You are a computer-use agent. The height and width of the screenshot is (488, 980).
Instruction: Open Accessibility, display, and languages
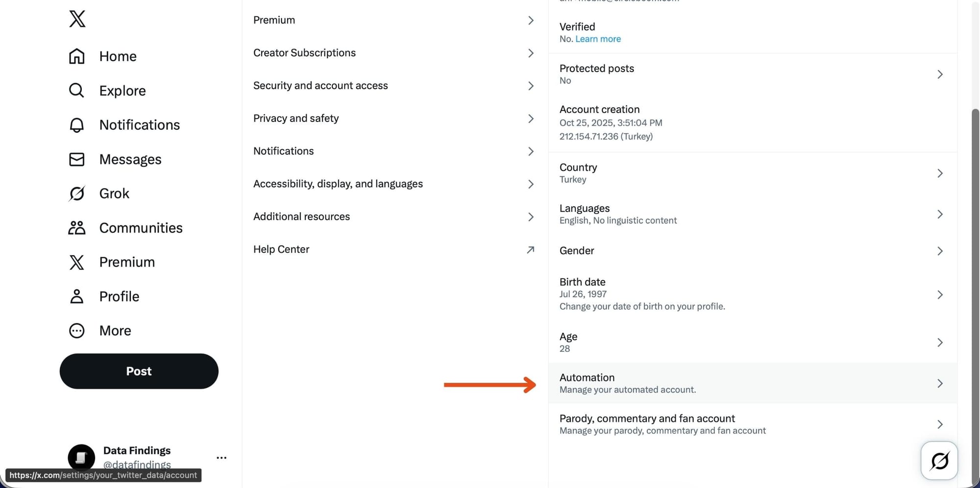click(393, 184)
